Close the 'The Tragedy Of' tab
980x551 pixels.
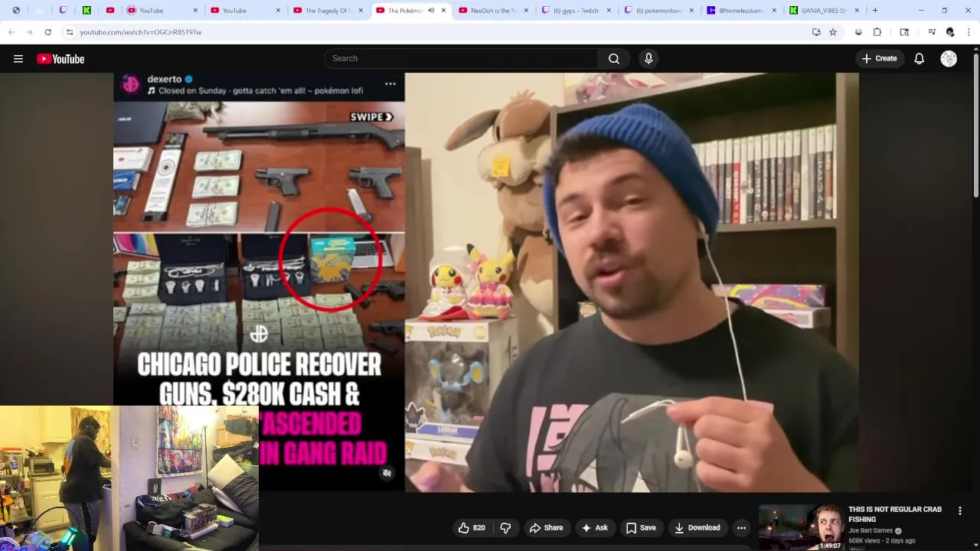(361, 11)
